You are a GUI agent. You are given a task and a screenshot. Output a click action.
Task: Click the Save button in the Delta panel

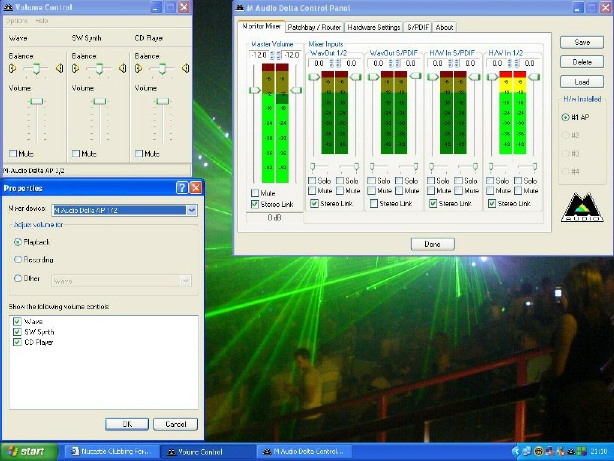tap(582, 42)
